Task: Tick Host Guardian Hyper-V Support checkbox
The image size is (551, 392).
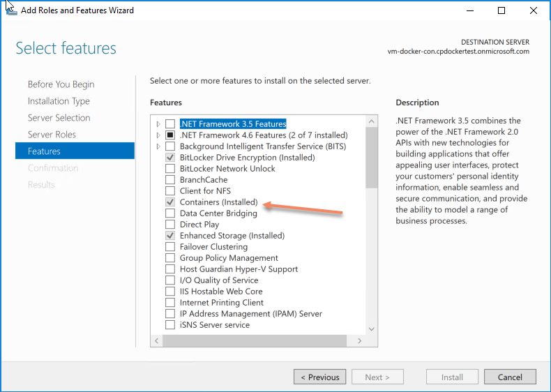Action: click(x=170, y=269)
